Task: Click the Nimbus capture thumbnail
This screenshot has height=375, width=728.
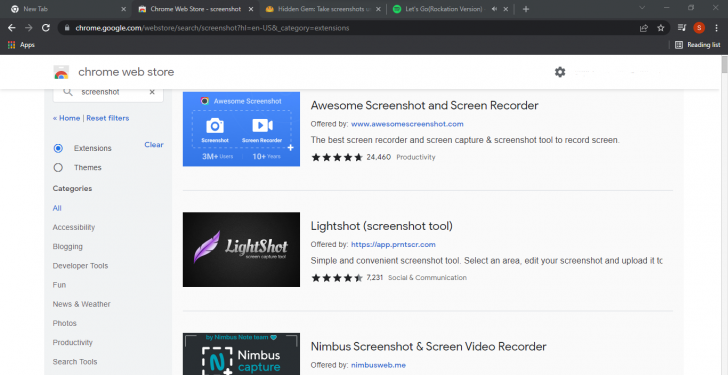Action: pyautogui.click(x=241, y=354)
